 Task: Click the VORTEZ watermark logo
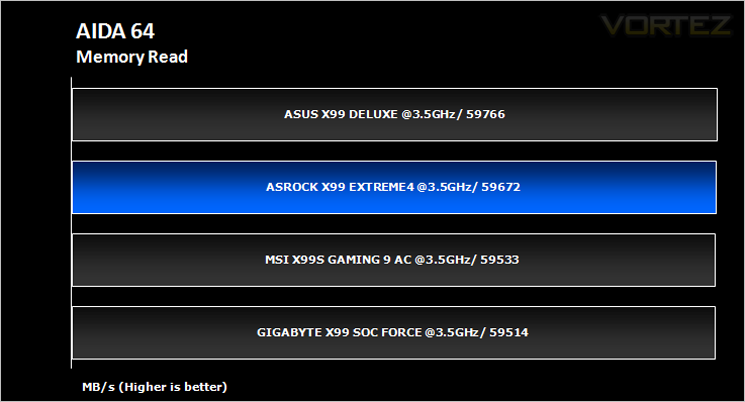pos(666,25)
